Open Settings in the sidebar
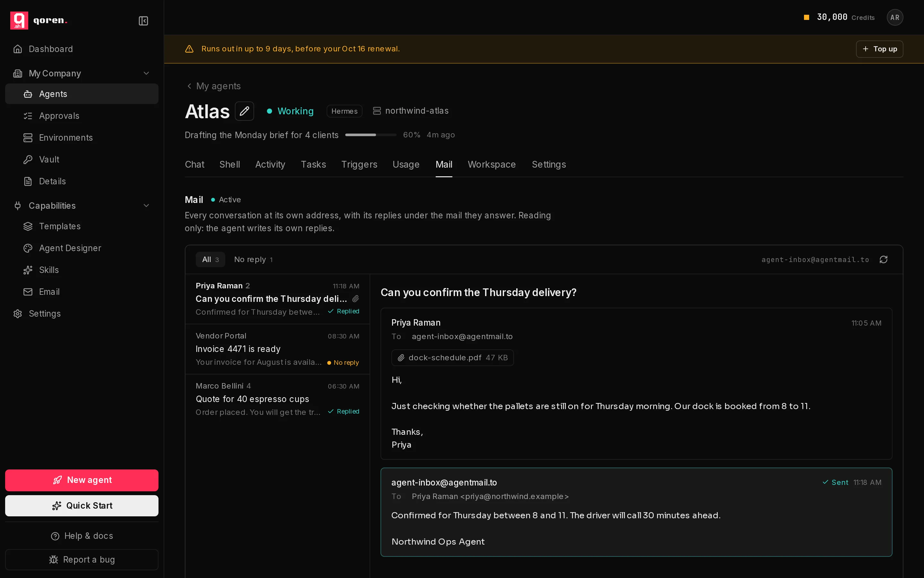924x578 pixels. 82,313
